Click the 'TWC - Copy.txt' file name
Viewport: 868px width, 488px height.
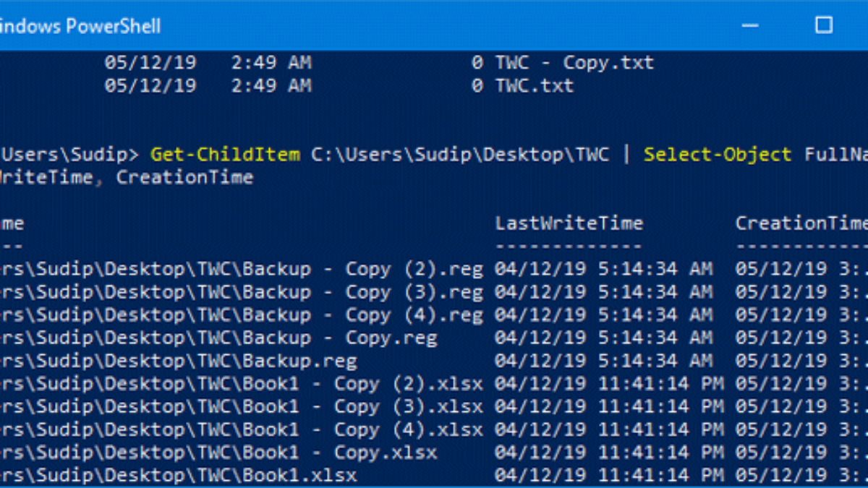tap(574, 63)
